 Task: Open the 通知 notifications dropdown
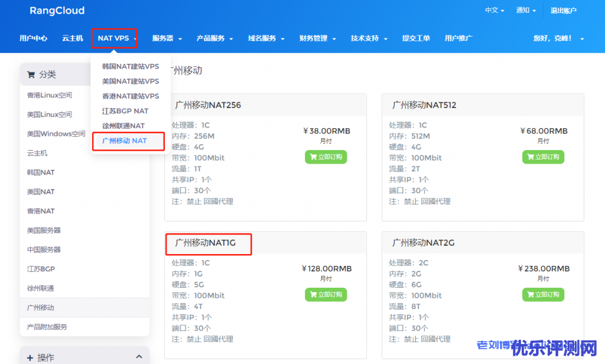point(526,11)
